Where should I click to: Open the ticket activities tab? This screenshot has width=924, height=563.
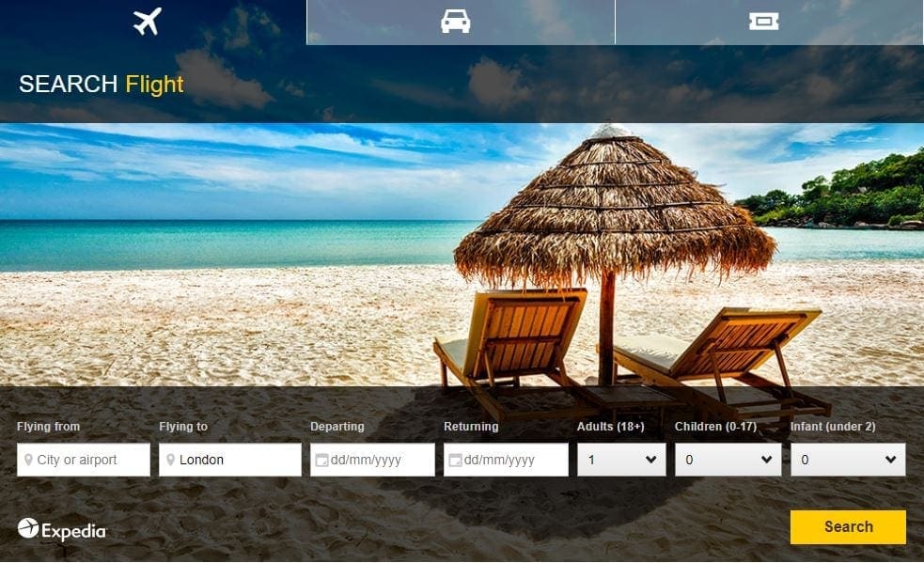pos(769,23)
